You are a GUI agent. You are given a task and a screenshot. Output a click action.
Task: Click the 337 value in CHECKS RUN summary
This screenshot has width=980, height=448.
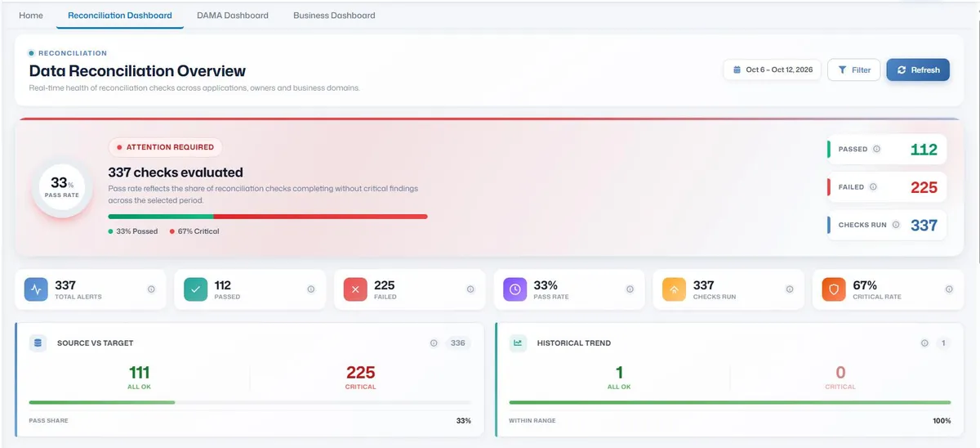924,225
